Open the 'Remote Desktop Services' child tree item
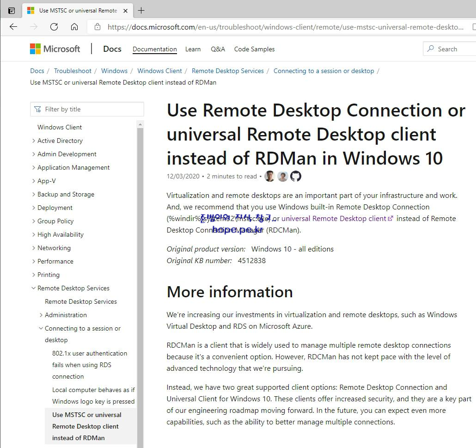 [x=81, y=301]
